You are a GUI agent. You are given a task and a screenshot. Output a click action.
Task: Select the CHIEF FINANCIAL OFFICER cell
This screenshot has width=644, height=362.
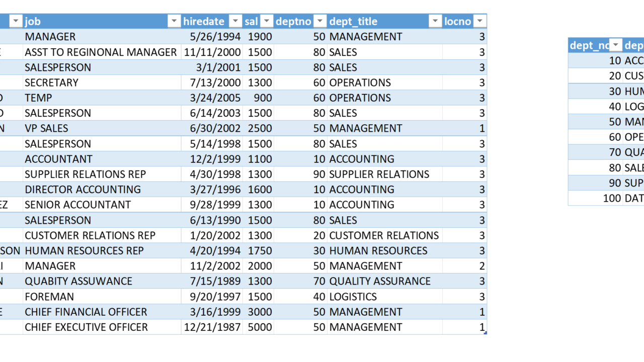(102, 312)
